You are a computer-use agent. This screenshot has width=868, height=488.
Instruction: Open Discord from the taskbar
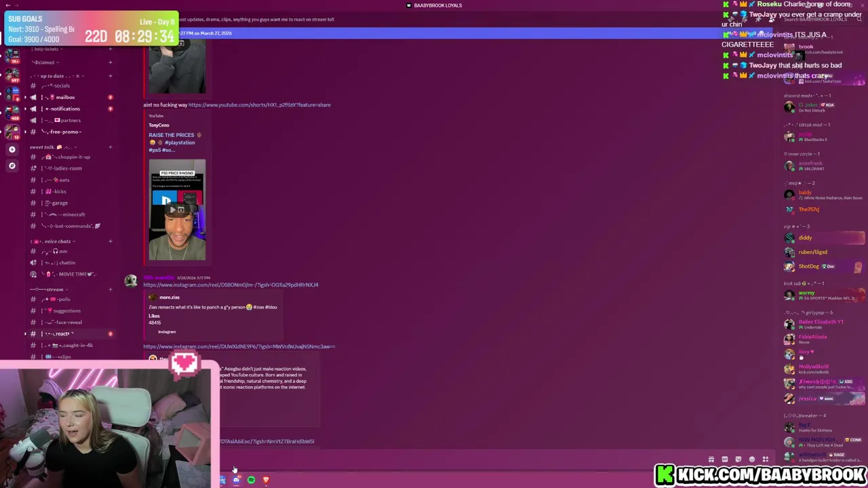(x=236, y=480)
